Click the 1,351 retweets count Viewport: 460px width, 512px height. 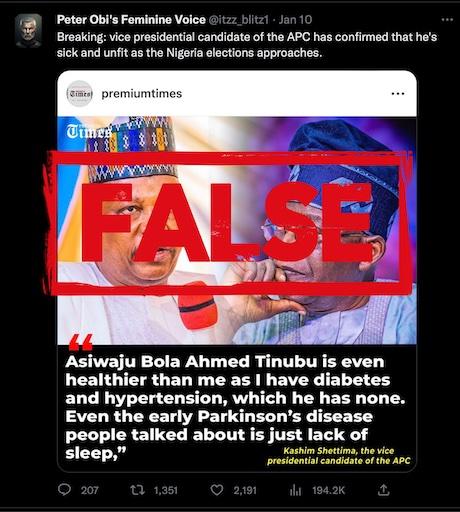click(x=166, y=490)
